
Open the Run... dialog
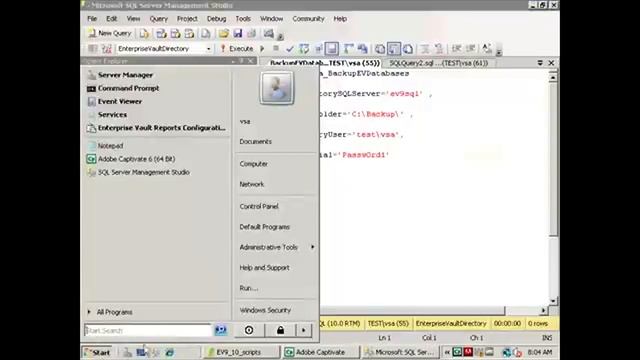pyautogui.click(x=249, y=288)
